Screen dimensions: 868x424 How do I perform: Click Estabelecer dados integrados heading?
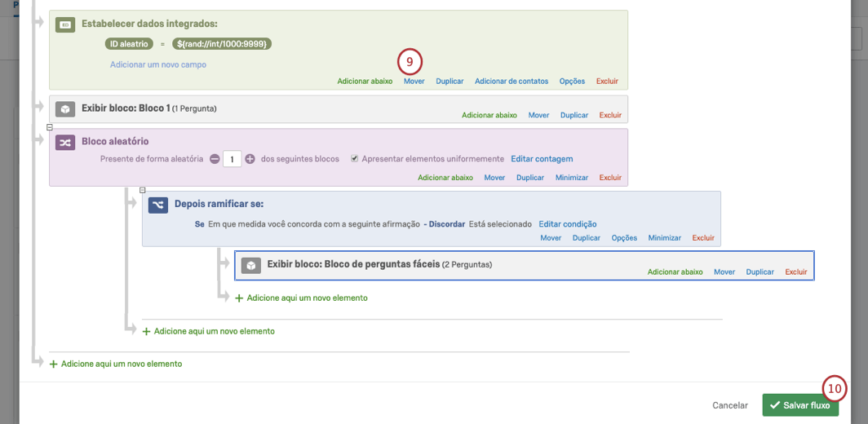coord(150,24)
